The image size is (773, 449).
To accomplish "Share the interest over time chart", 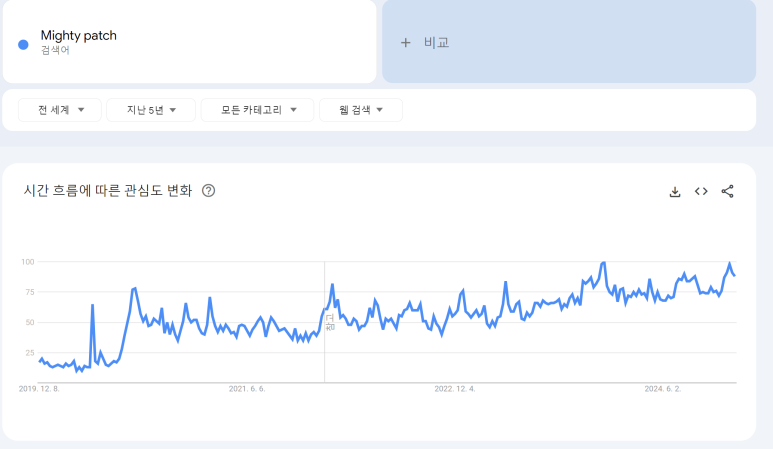I will (x=728, y=191).
